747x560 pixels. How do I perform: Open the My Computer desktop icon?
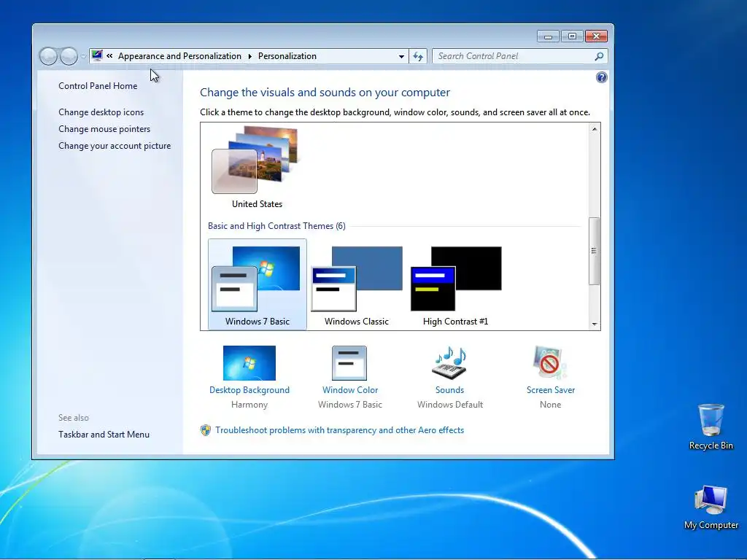pos(711,507)
